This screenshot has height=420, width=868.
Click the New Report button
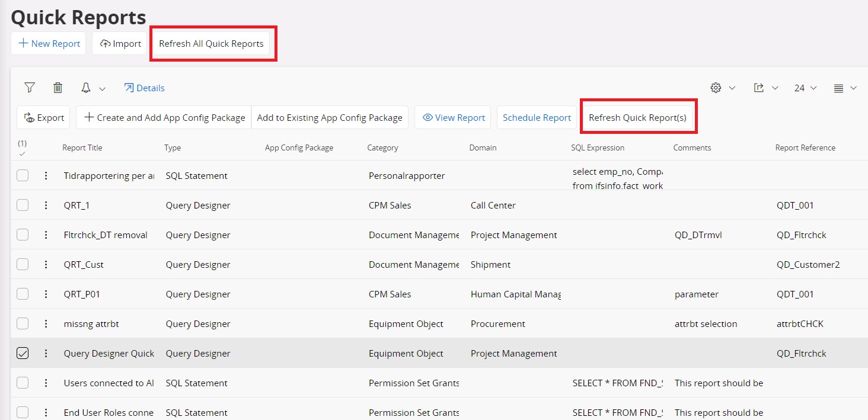click(48, 43)
